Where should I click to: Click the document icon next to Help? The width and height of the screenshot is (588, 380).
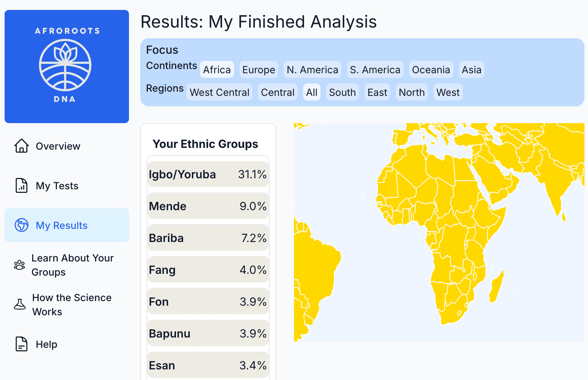click(x=21, y=344)
